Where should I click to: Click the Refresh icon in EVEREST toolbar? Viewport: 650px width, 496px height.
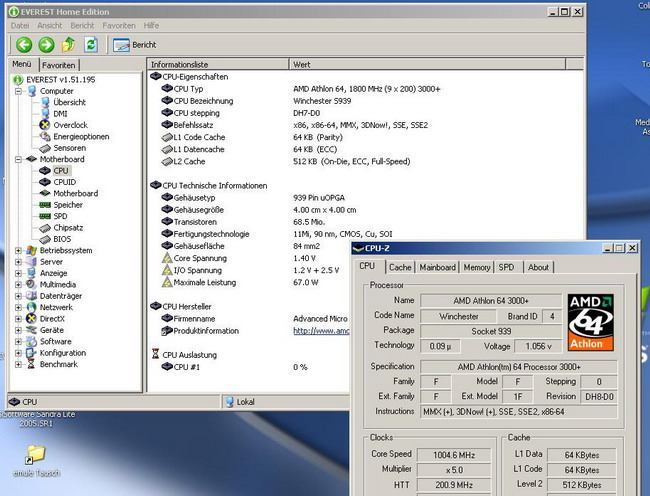pyautogui.click(x=91, y=44)
